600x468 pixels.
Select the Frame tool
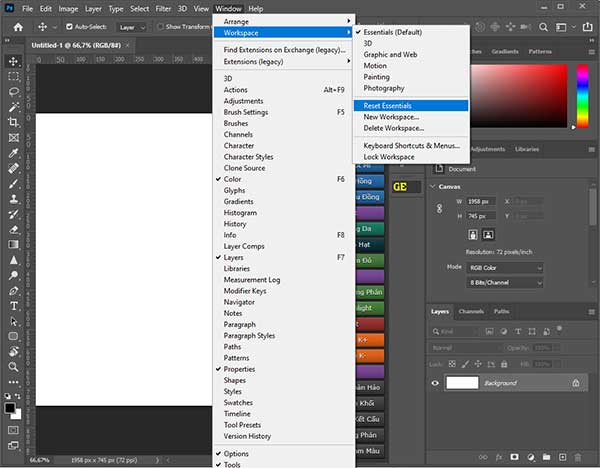tap(13, 138)
